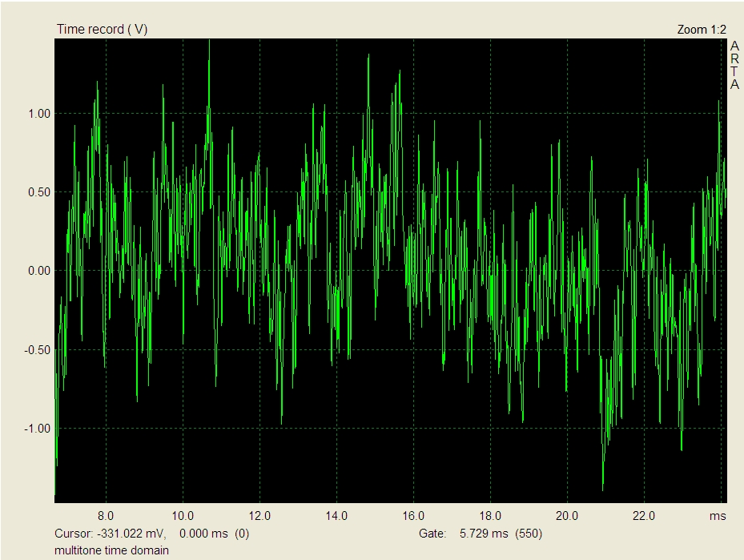Screen dimensions: 744x560
Task: Click the "Zoom 1:2" label
Action: 702,30
